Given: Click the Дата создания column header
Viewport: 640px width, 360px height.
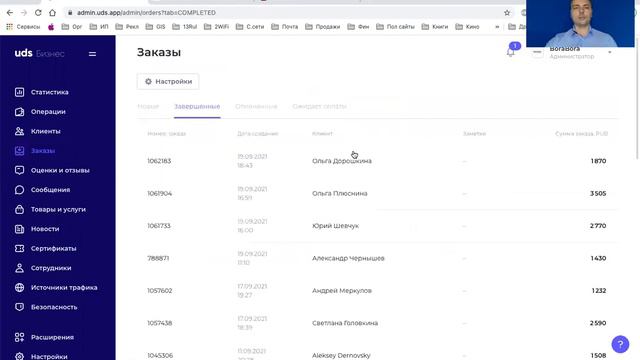Looking at the screenshot, I should tap(258, 134).
